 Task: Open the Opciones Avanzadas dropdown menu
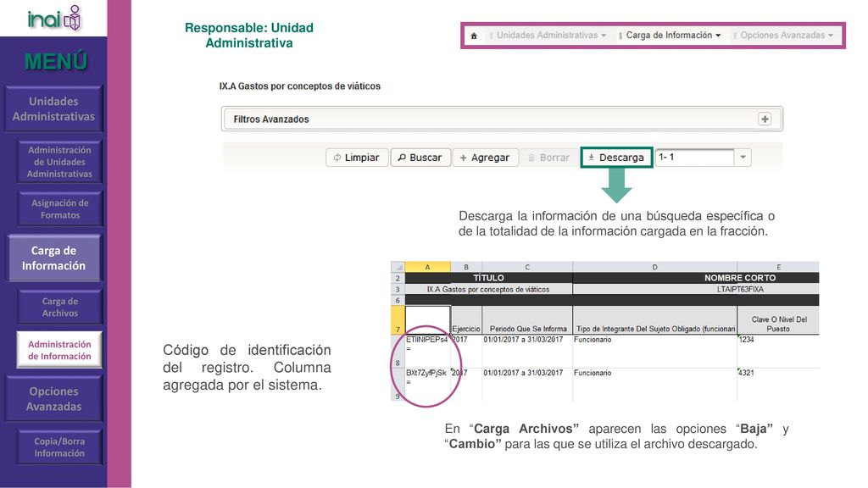tap(784, 36)
